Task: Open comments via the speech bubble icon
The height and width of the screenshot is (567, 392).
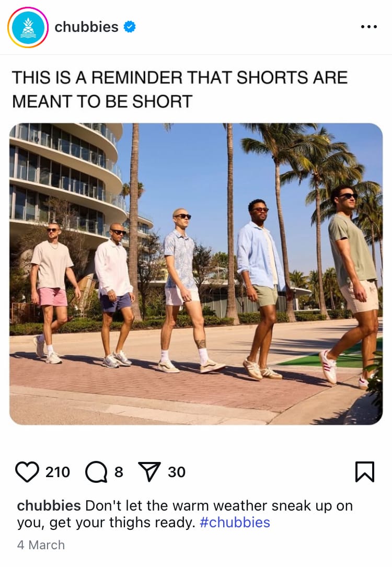Action: (96, 472)
